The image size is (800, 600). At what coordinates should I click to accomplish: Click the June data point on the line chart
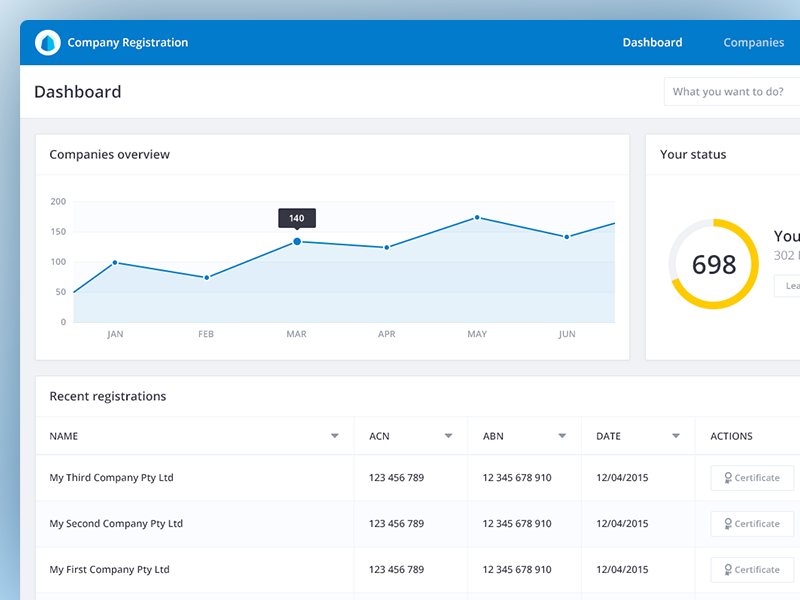click(566, 236)
